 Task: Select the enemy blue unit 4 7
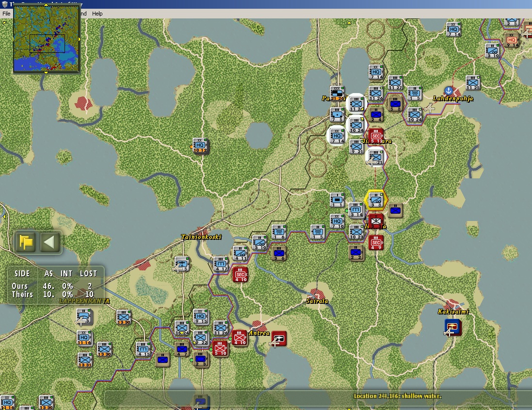182,349
